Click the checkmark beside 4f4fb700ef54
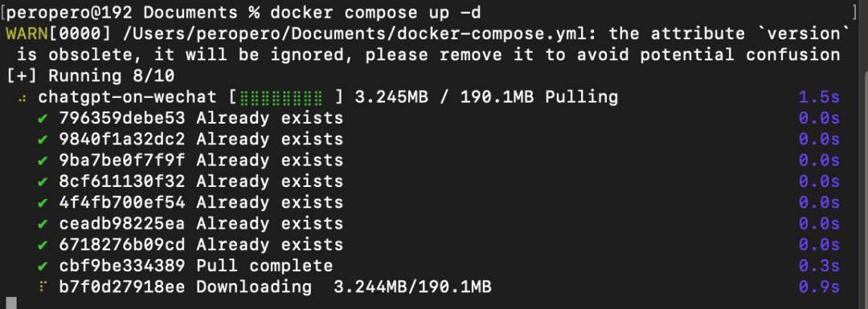 point(43,203)
